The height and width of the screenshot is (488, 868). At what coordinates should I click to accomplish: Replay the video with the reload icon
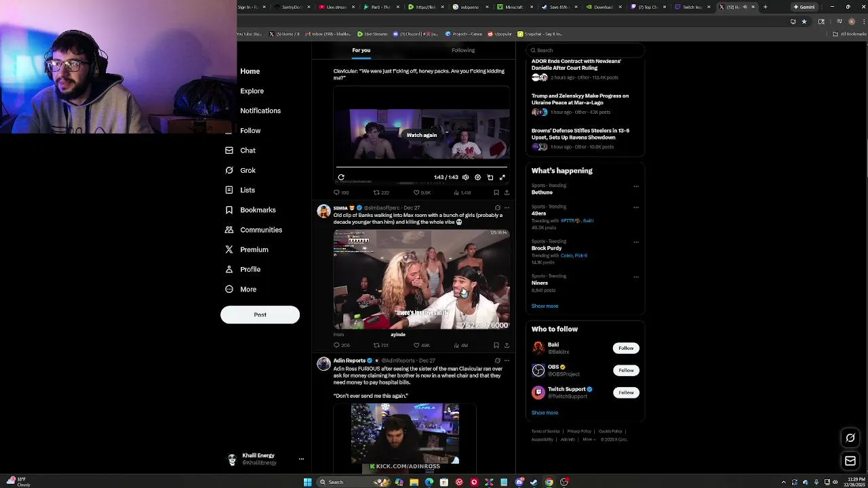click(341, 178)
